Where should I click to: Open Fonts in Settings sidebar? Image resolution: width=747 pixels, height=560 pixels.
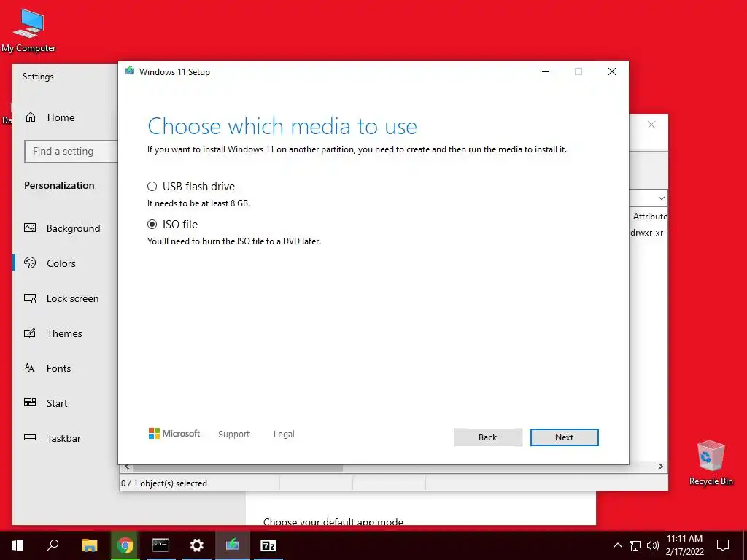coord(58,368)
